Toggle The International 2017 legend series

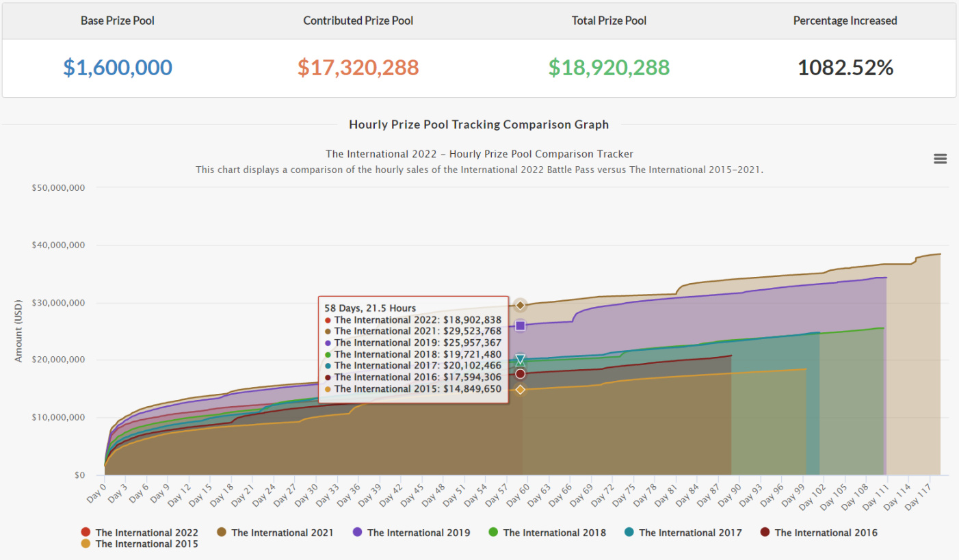click(x=683, y=533)
